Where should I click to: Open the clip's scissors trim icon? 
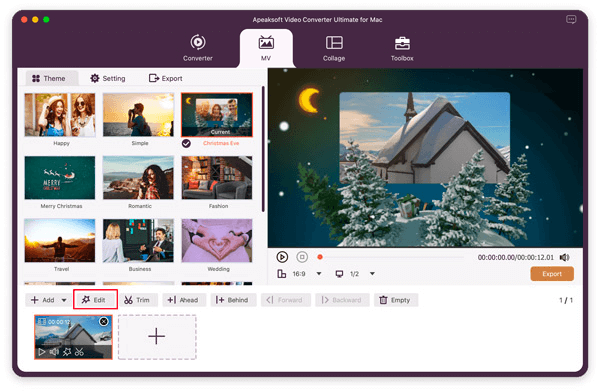point(79,352)
